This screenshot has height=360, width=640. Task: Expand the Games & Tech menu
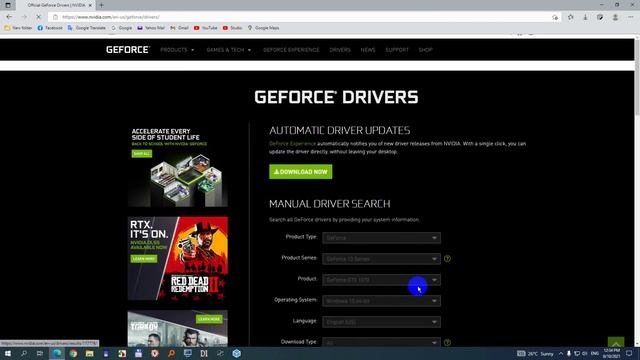[x=229, y=50]
